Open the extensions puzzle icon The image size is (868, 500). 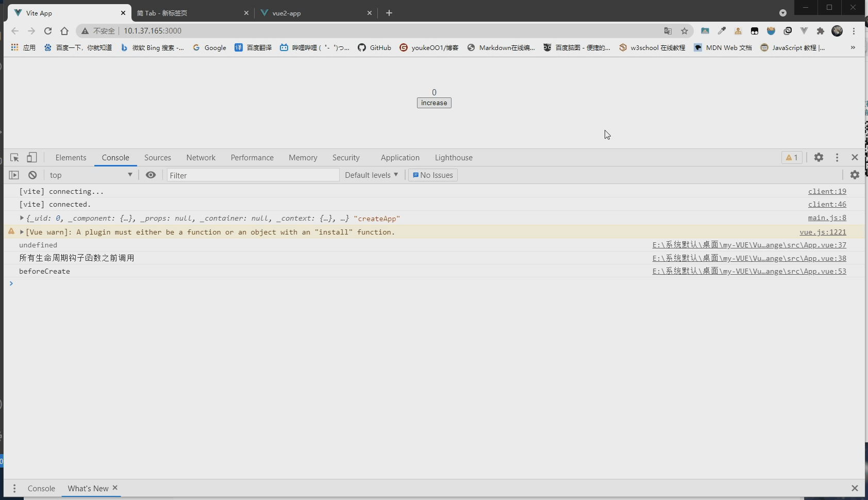(x=821, y=31)
